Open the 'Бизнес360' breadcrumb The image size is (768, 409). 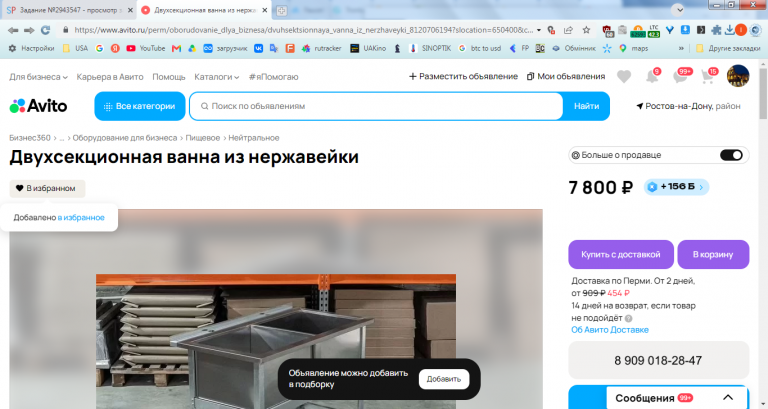point(30,138)
